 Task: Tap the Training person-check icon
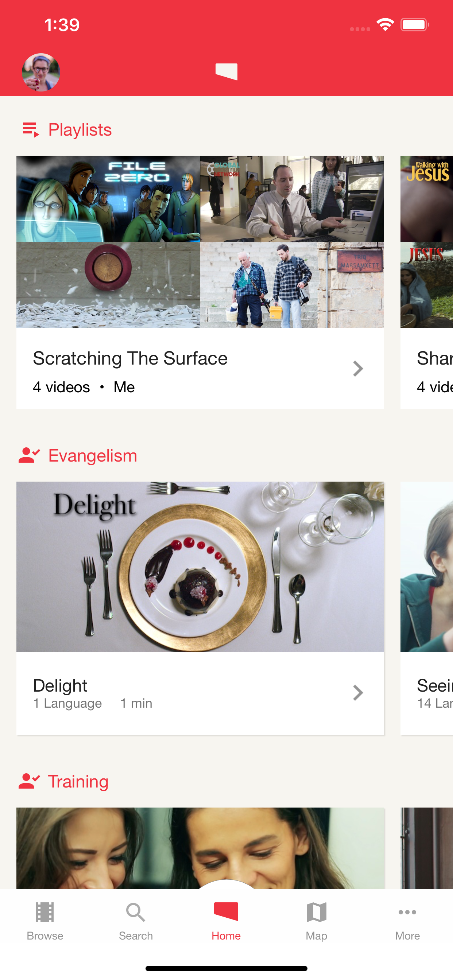[x=29, y=781]
